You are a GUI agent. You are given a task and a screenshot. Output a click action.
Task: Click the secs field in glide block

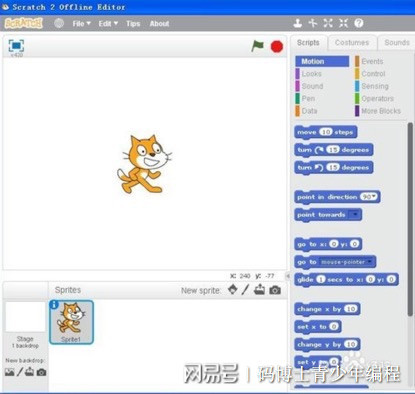(x=321, y=279)
